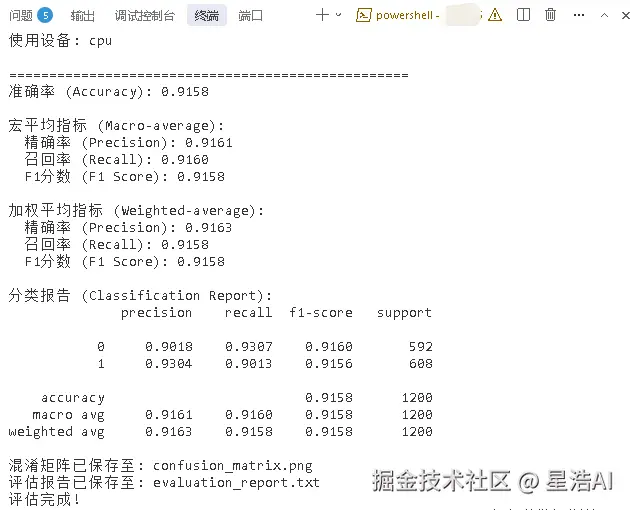Click the 评估完成! line
Screen dimensions: 630x510
[44, 500]
